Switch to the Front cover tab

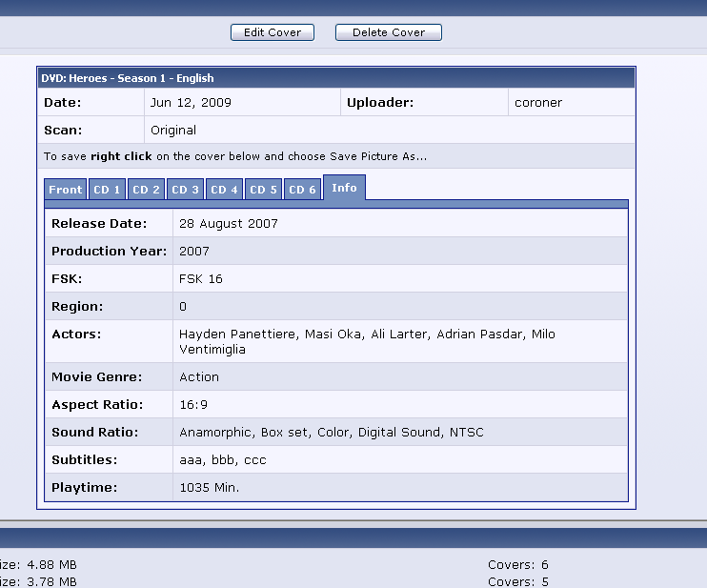[66, 190]
